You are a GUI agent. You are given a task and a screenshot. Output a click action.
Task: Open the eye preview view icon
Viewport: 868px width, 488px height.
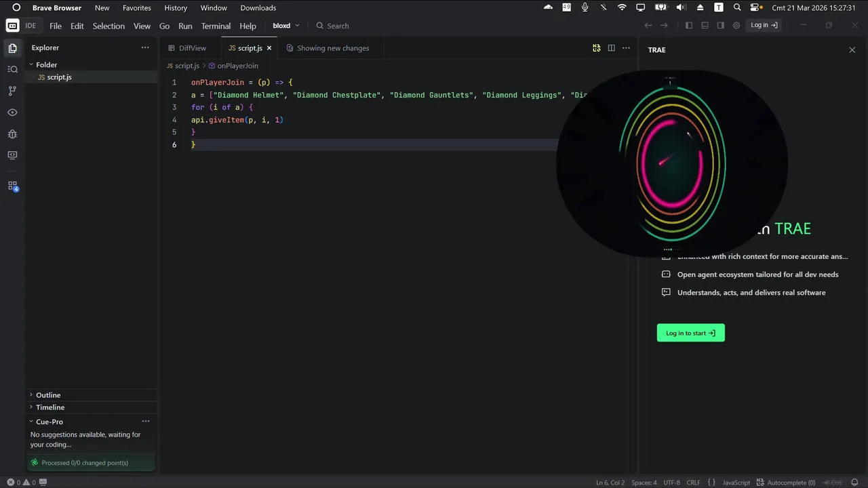12,113
